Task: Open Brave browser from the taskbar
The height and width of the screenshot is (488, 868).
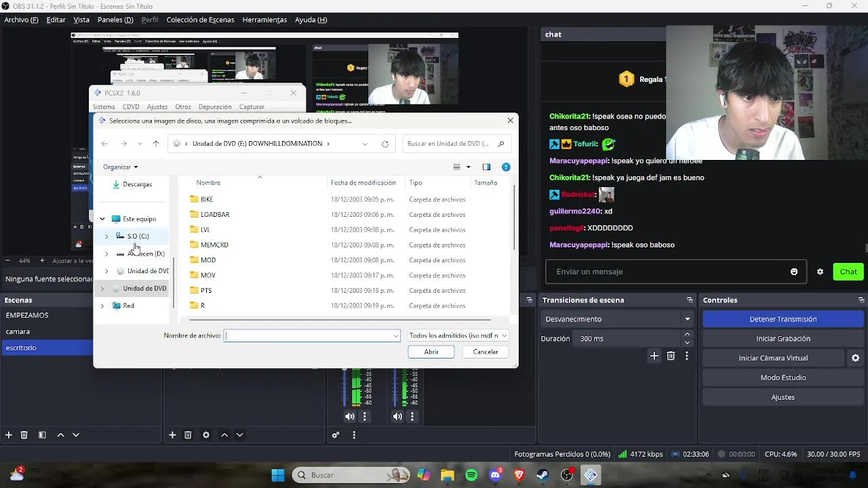Action: [519, 475]
